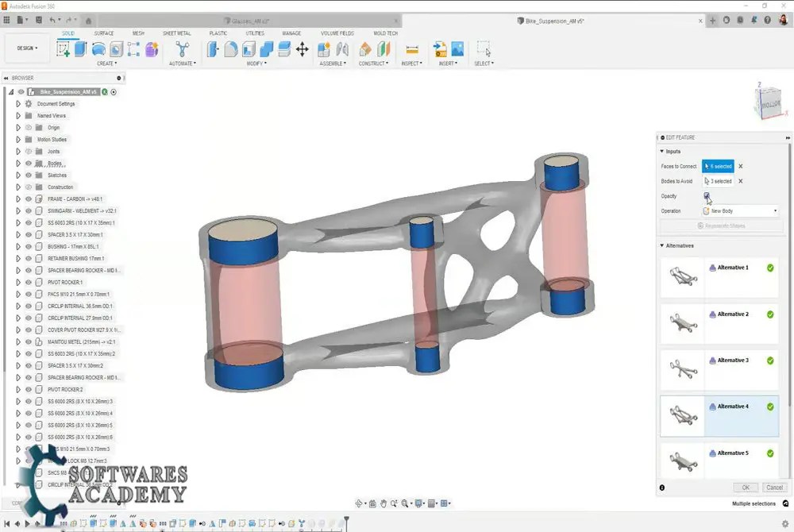Click Cancel in the Edit Feature panel
The image size is (794, 532).
click(774, 487)
